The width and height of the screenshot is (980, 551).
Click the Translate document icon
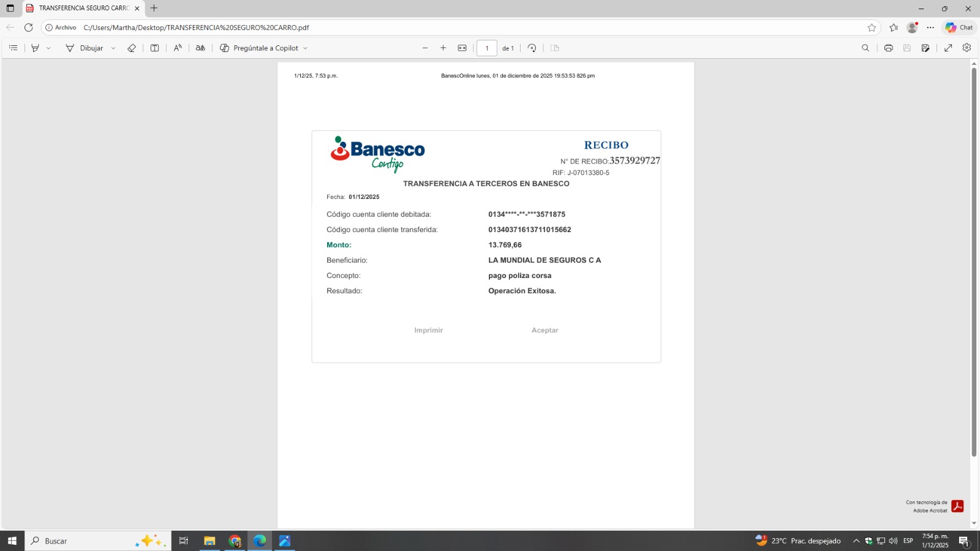point(200,48)
